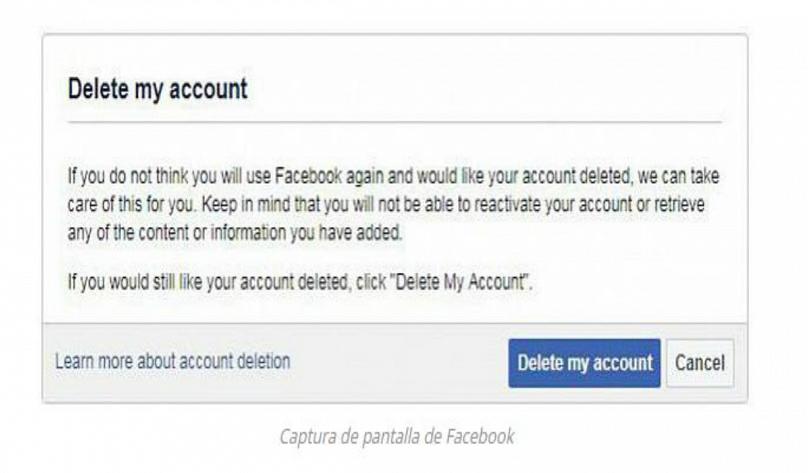Click the line beginning any of the content
Viewport: 808px width, 473px height.
(x=234, y=233)
